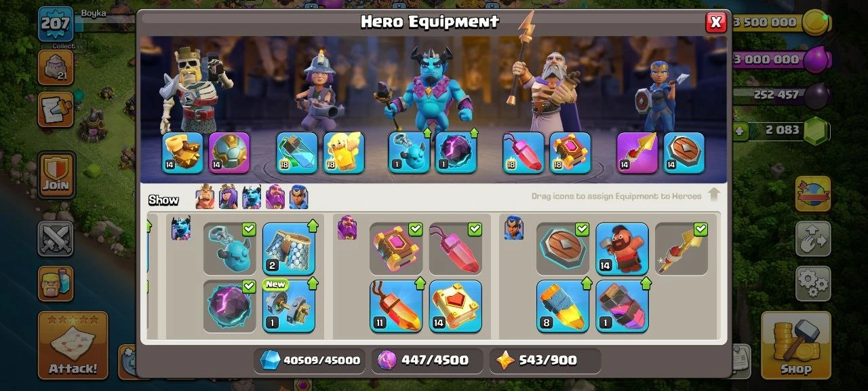Close the Hero Equipment window
Image resolution: width=868 pixels, height=391 pixels.
pyautogui.click(x=715, y=22)
